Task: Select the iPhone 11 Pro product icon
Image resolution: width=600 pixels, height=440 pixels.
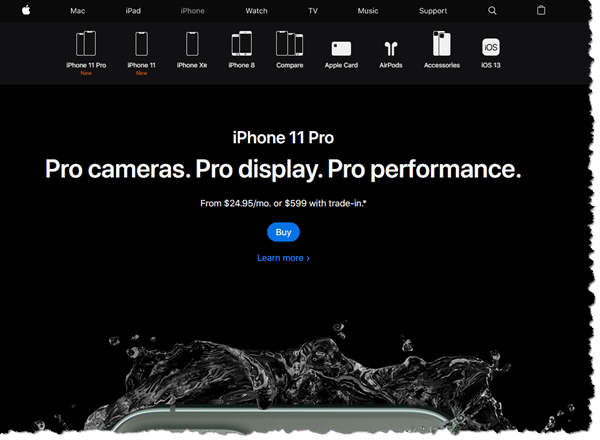Action: tap(86, 44)
